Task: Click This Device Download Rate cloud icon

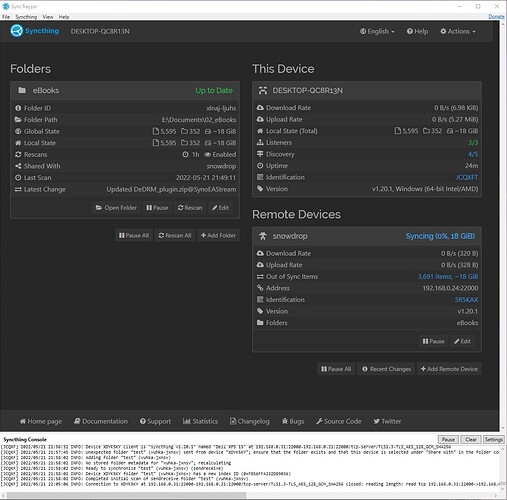Action: [260, 108]
